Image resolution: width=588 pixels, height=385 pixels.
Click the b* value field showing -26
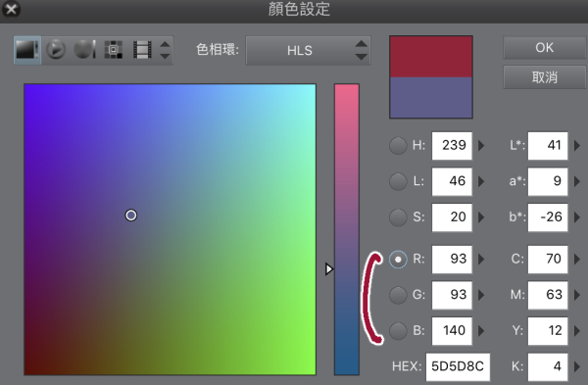(x=548, y=217)
